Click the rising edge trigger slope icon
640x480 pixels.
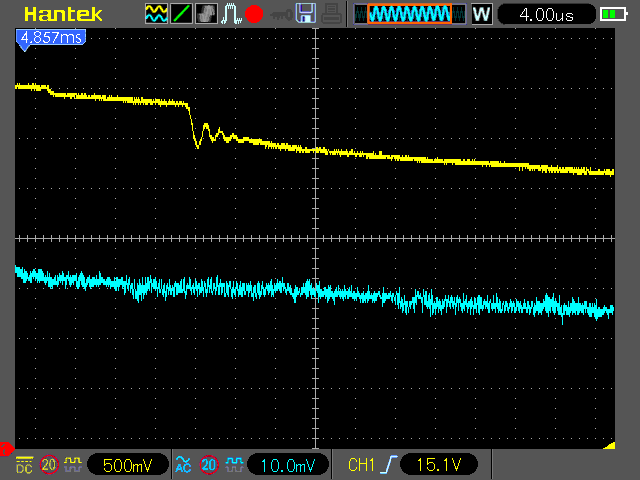click(x=390, y=465)
